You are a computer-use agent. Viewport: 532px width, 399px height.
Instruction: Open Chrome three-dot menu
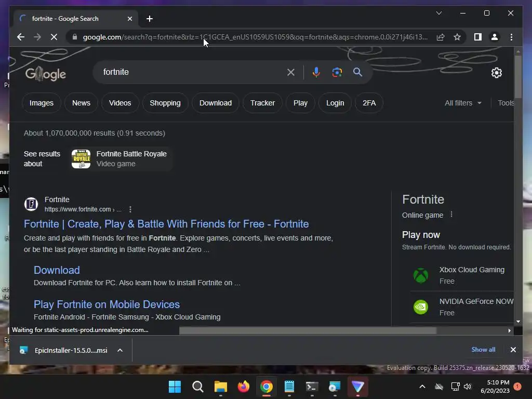coord(511,37)
